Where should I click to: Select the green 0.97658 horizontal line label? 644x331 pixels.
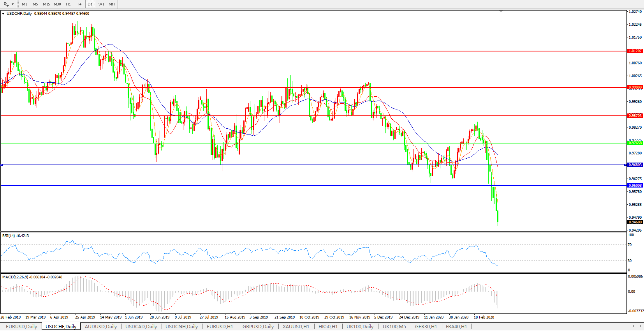[x=635, y=143]
